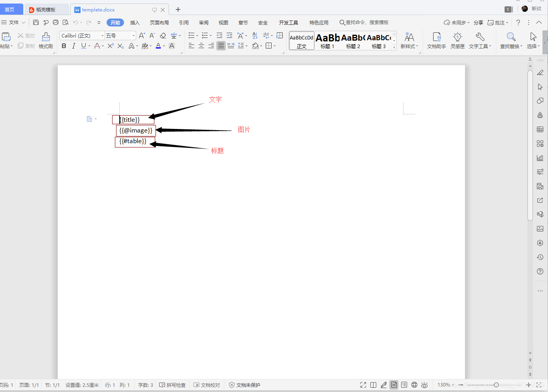The width and height of the screenshot is (548, 392).
Task: Click the table icon in right sidebar
Action: click(540, 129)
